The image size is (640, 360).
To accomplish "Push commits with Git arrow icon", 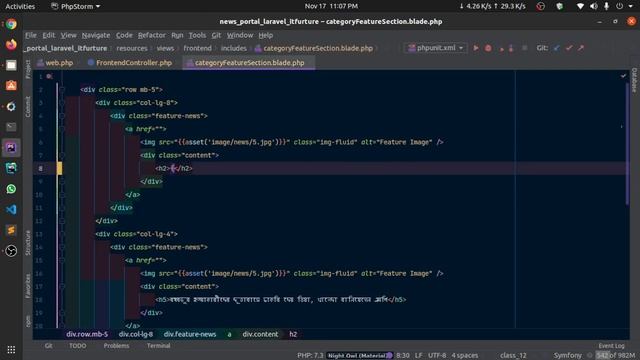I will (581, 48).
